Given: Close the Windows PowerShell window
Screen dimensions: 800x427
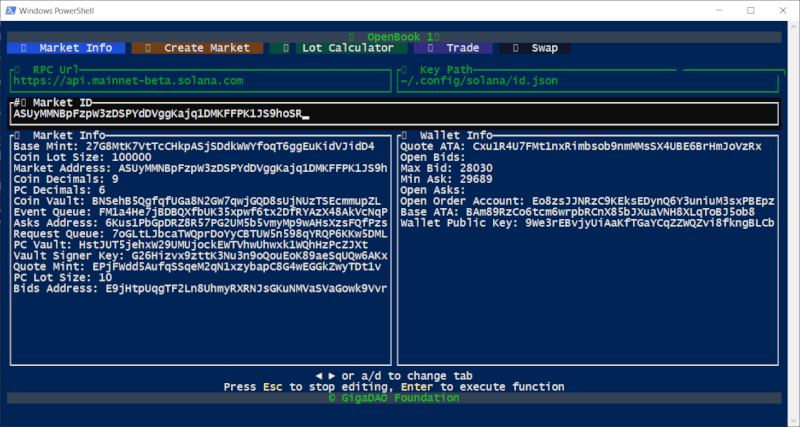Looking at the screenshot, I should coord(783,10).
